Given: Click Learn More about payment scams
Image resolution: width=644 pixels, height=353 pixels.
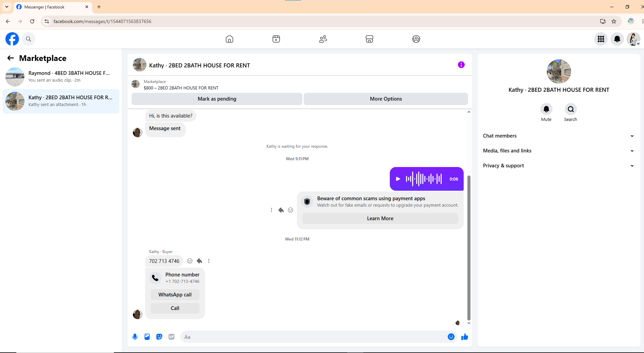Looking at the screenshot, I should (380, 219).
